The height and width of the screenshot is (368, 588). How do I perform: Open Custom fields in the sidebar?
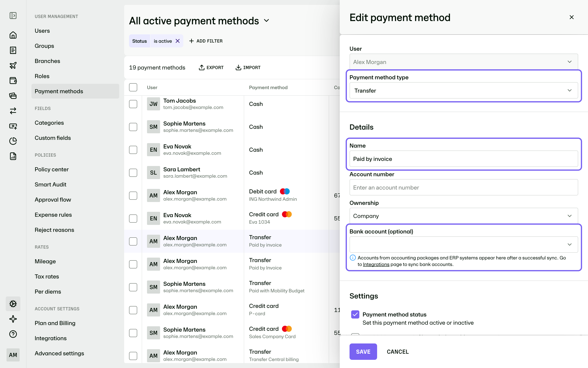click(53, 138)
